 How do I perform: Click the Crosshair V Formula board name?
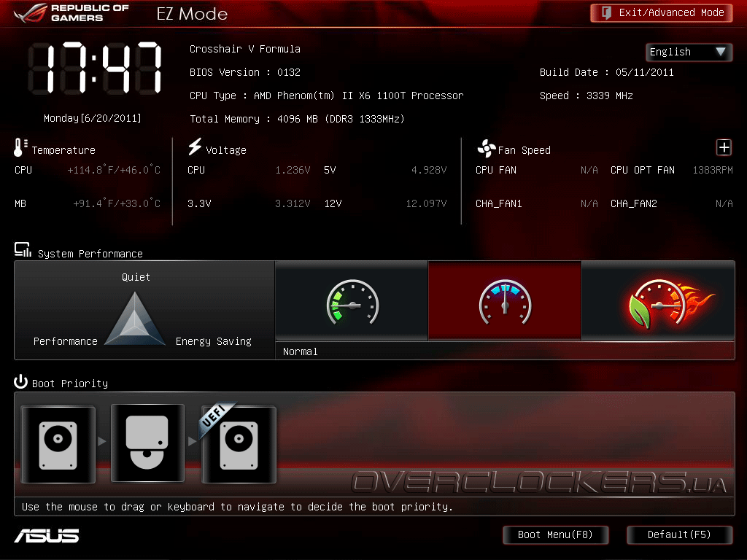tap(245, 49)
